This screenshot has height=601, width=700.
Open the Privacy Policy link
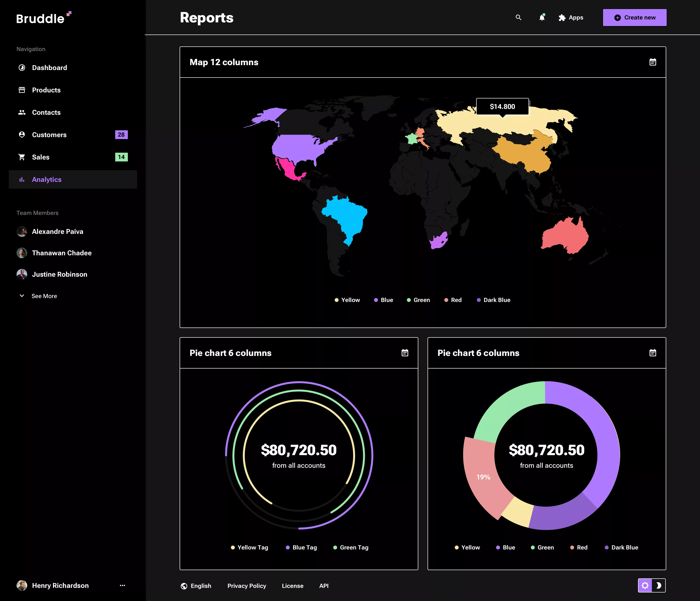point(247,586)
